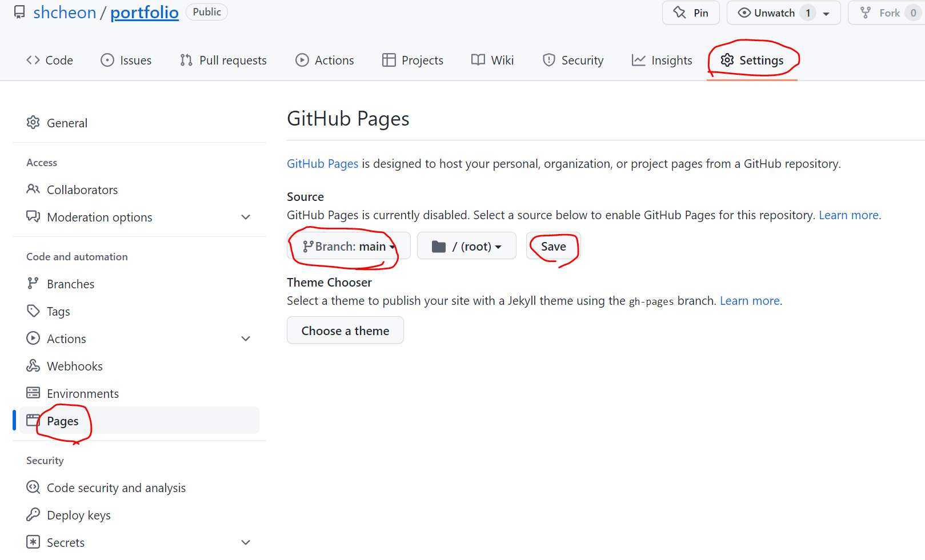The image size is (925, 560).
Task: Click Learn more link under Source
Action: click(x=849, y=215)
